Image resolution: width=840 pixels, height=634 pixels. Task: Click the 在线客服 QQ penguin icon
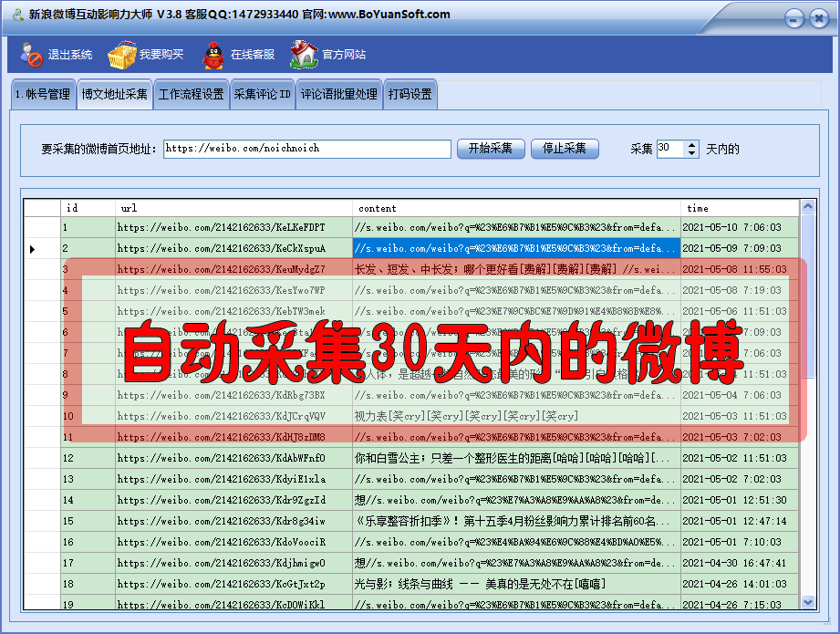click(x=213, y=55)
